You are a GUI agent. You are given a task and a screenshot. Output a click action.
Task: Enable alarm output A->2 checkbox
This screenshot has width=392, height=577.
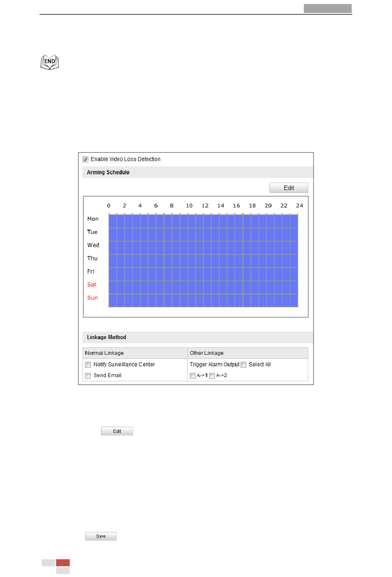pyautogui.click(x=212, y=376)
